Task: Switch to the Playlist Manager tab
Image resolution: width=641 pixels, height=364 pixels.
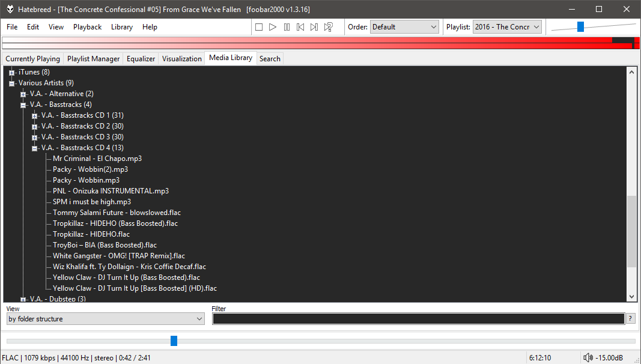Action: coord(93,59)
